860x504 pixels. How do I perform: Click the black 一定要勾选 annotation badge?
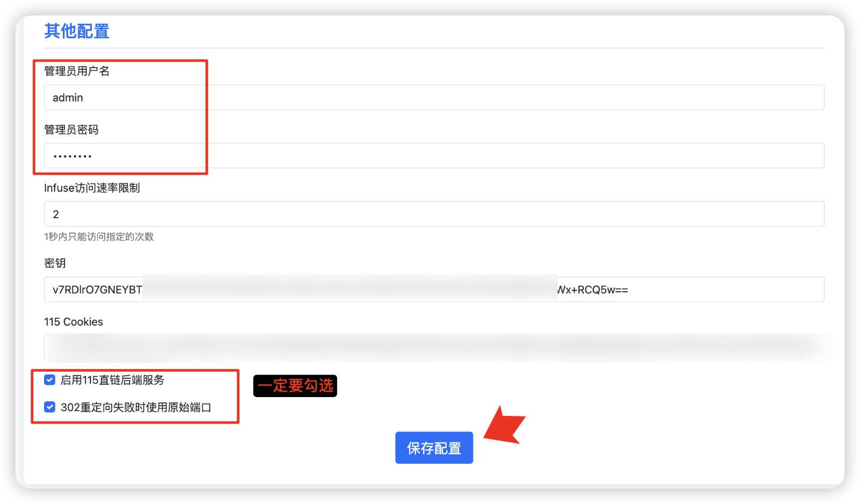coord(295,386)
